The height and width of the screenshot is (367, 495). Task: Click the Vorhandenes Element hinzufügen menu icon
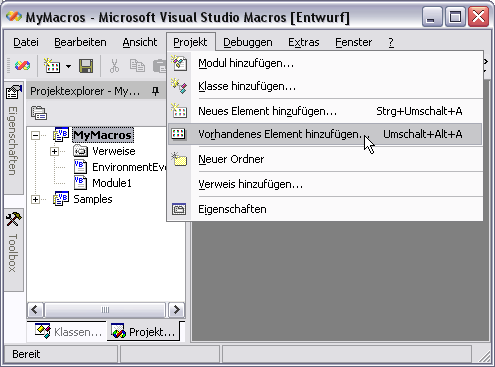point(178,134)
